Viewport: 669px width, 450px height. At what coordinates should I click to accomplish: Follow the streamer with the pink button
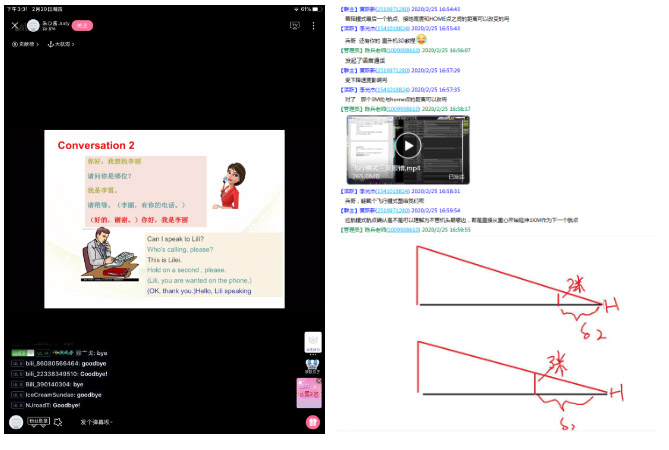pyautogui.click(x=83, y=25)
